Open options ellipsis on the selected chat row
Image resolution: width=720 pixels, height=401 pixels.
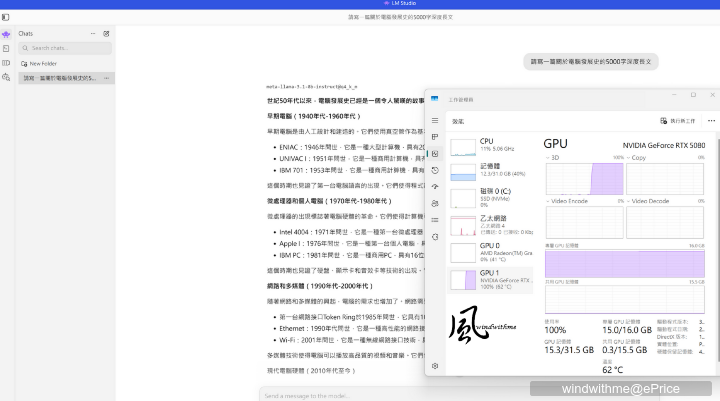[107, 78]
